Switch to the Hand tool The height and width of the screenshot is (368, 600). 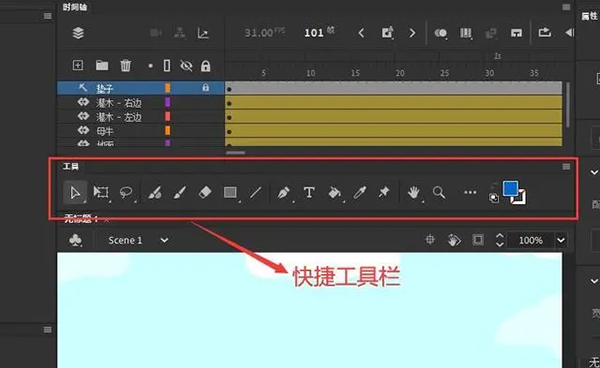(414, 192)
